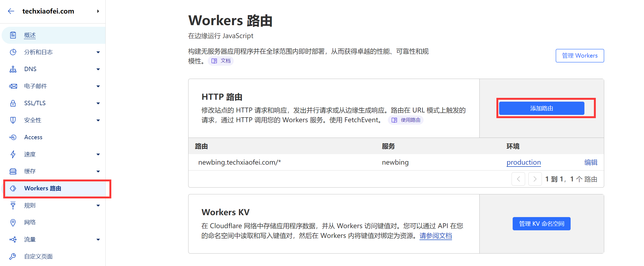Open the 网络 menu item
This screenshot has height=266, width=644.
(x=30, y=222)
